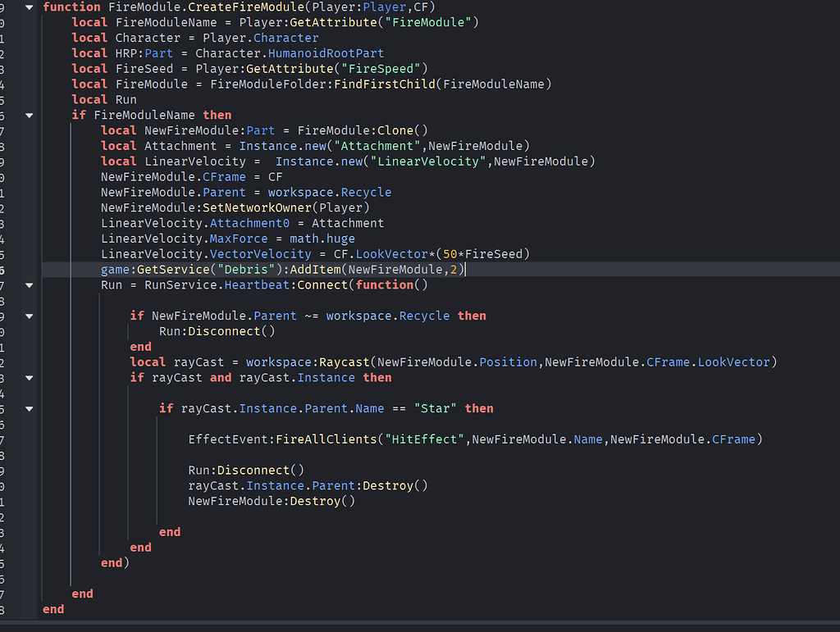The image size is (840, 632).
Task: Collapse the 'if rayCast and rayCast.Instance' fold arrow
Action: [x=30, y=378]
